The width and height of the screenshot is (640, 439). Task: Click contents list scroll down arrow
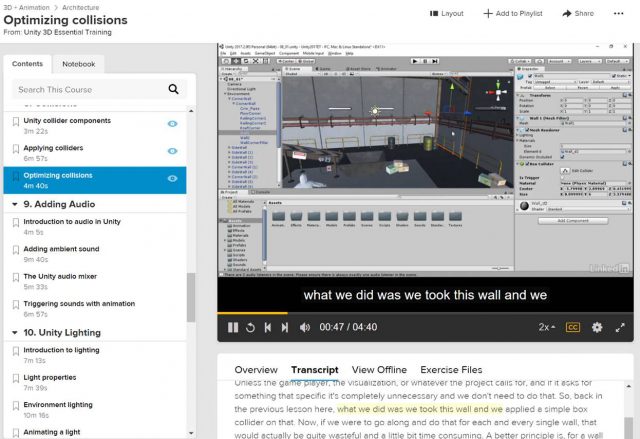[191, 433]
